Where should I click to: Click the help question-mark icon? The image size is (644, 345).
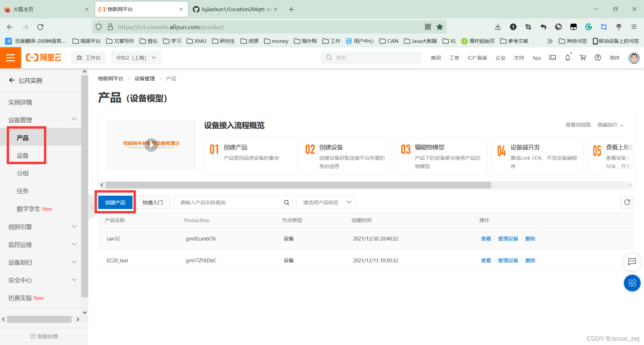598,58
